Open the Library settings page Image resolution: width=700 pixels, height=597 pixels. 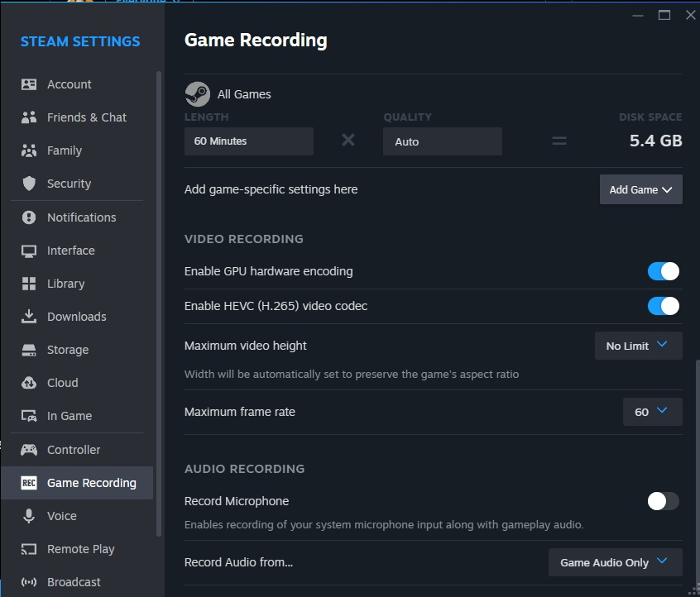77,284
